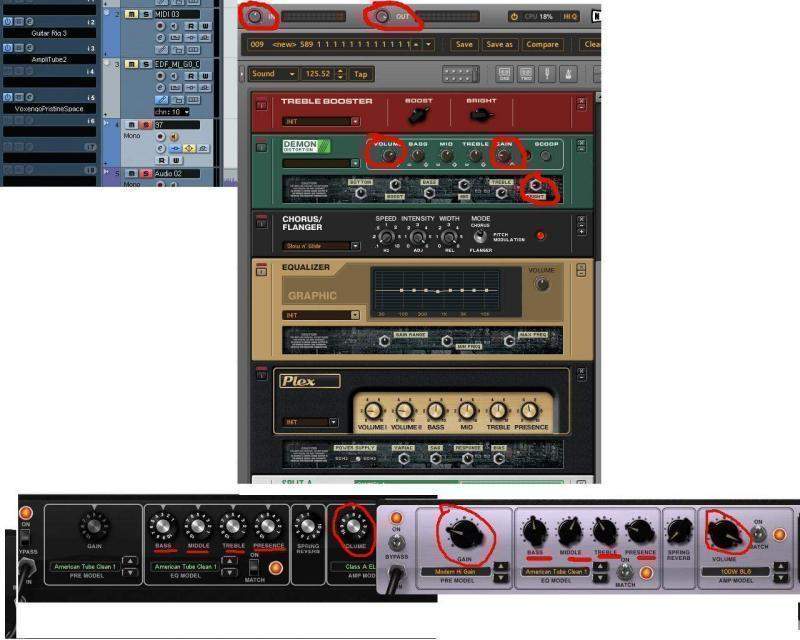Viewport: 800px width, 640px height.
Task: Flip the Chorus/Flanger mode switch
Action: pos(479,237)
